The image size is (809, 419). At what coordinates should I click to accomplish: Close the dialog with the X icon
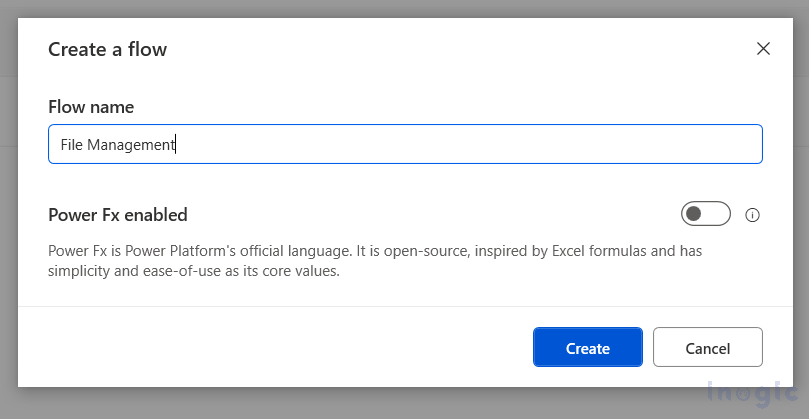763,49
